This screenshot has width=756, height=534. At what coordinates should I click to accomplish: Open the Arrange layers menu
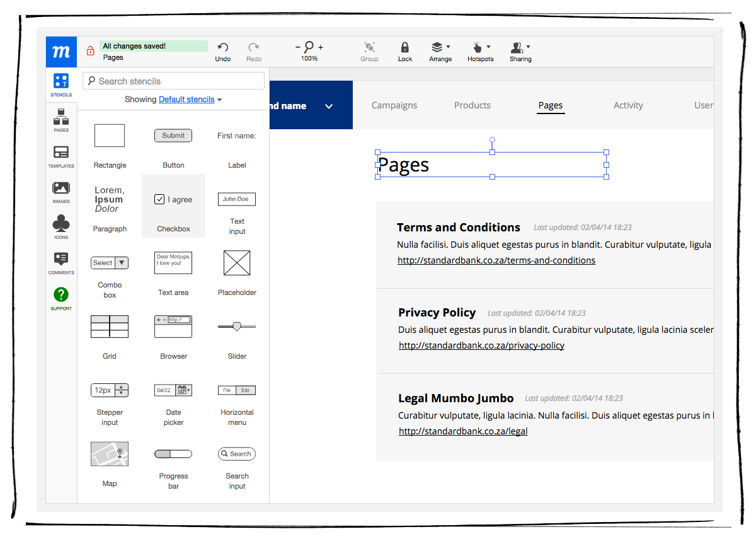tap(440, 52)
